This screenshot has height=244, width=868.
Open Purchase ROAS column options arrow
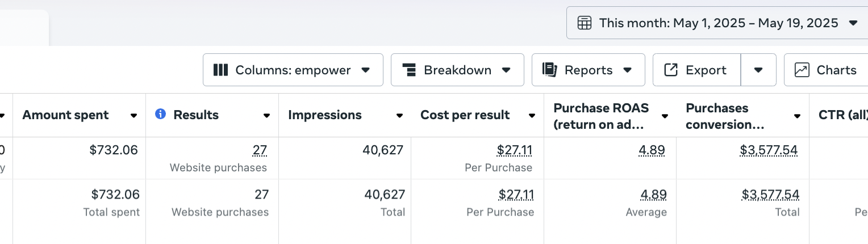click(665, 116)
